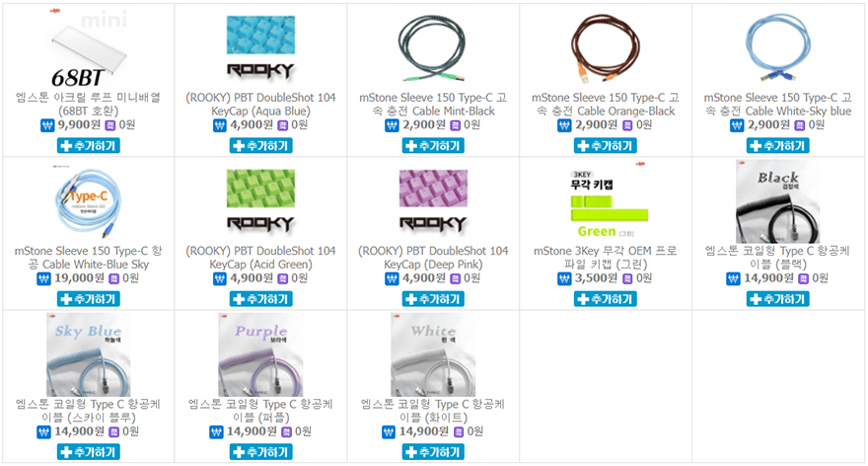The image size is (868, 466).
Task: Open the green 3Key blank keycap image
Action: coord(606,201)
